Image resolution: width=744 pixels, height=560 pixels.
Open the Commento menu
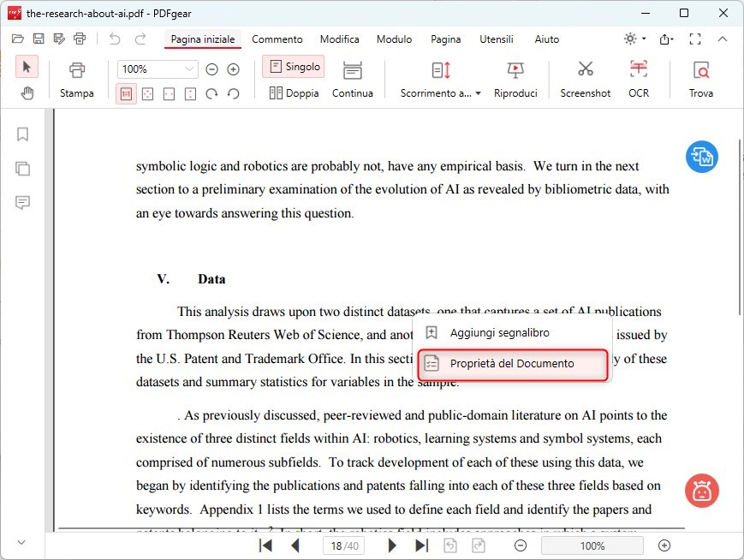click(x=277, y=39)
